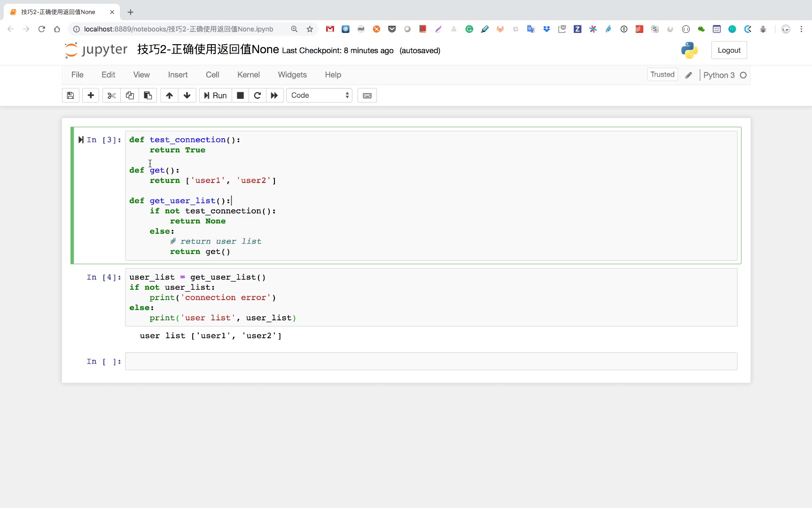Insert a cell below with plus icon
The height and width of the screenshot is (508, 812).
91,95
